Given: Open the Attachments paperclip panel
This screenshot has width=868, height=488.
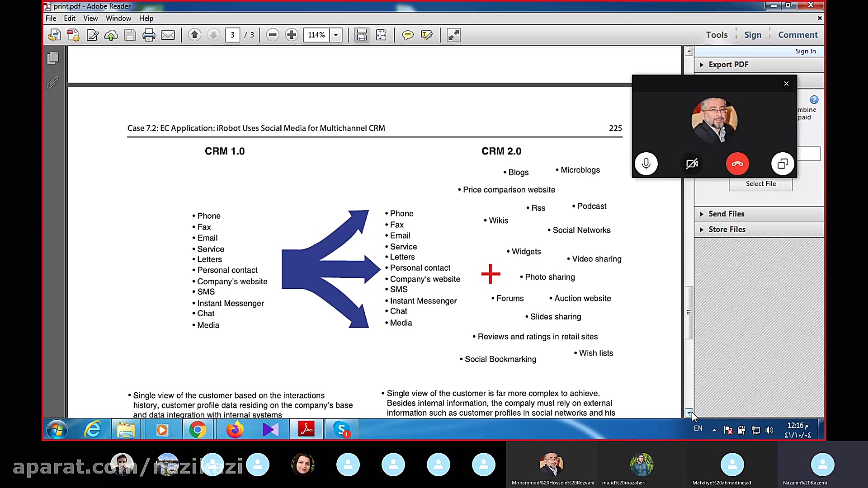Looking at the screenshot, I should click(x=53, y=82).
